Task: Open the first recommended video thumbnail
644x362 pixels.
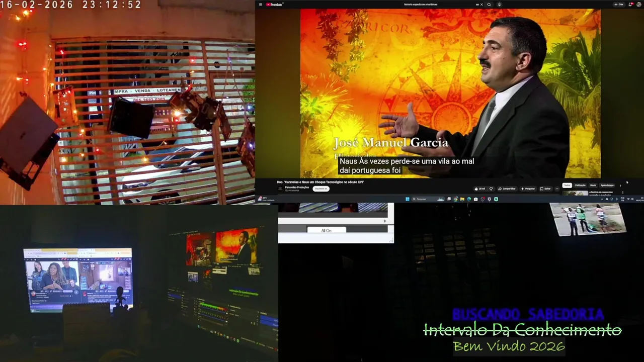Action: click(575, 193)
